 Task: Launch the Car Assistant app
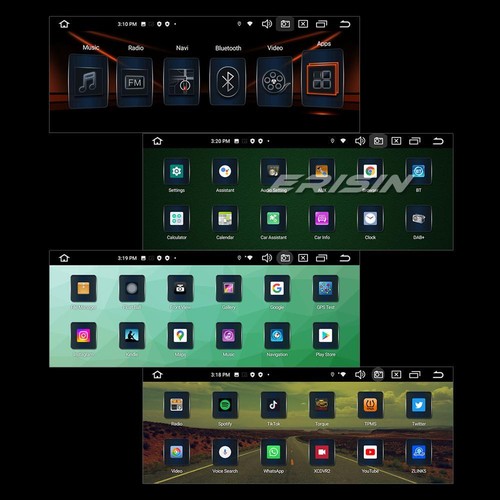(273, 219)
